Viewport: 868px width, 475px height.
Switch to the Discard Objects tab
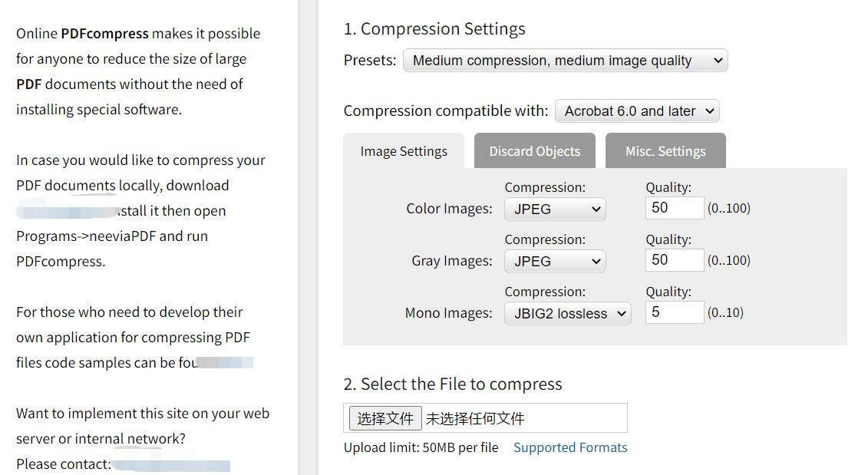pos(535,151)
